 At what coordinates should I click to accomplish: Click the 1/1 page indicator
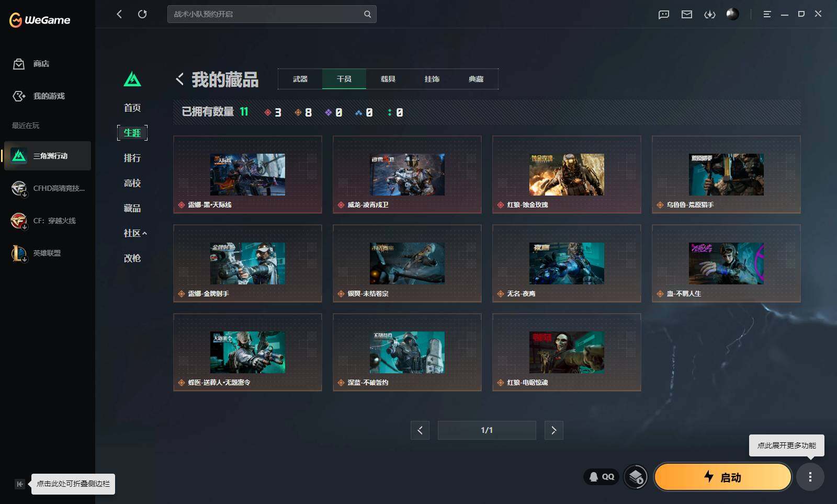tap(487, 430)
